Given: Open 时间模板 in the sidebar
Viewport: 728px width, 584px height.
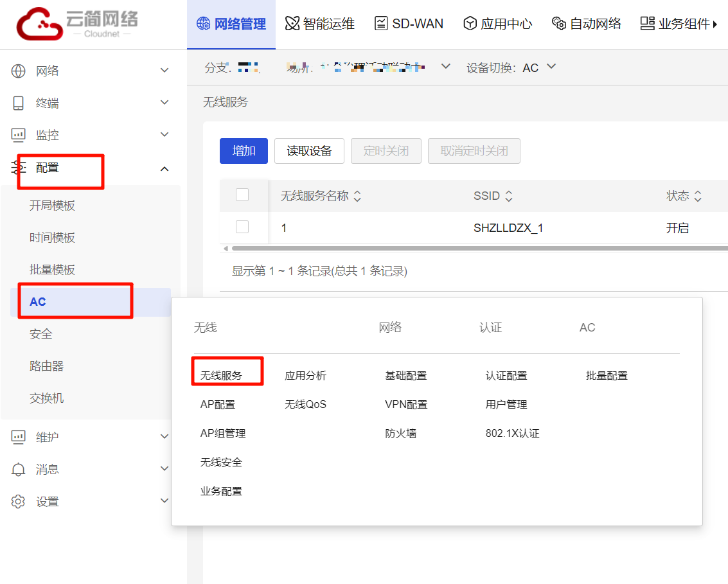Looking at the screenshot, I should [x=52, y=238].
